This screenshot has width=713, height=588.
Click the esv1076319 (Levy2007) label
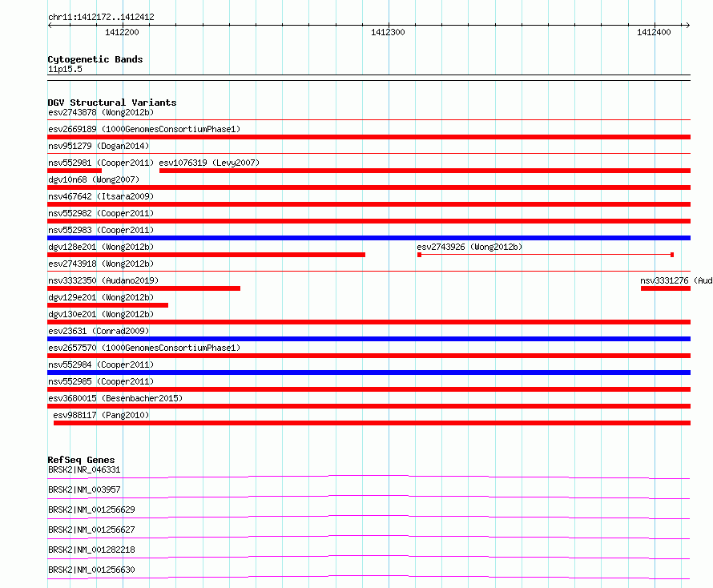(209, 163)
